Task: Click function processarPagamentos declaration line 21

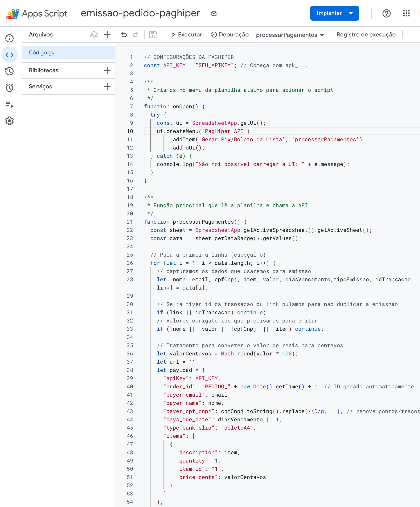Action: pos(195,222)
